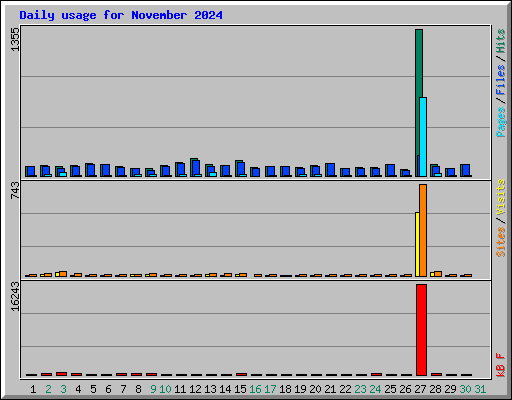
Task: Click the yellow Visits bar on day 27
Action: click(417, 244)
